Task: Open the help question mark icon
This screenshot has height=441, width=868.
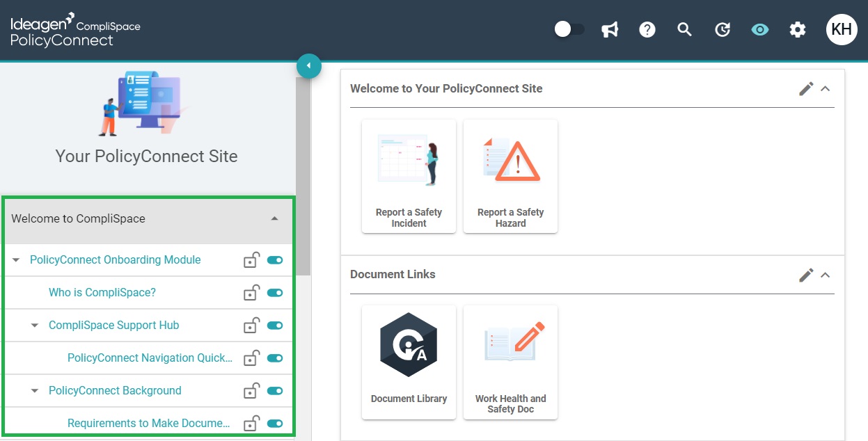Action: 647,29
